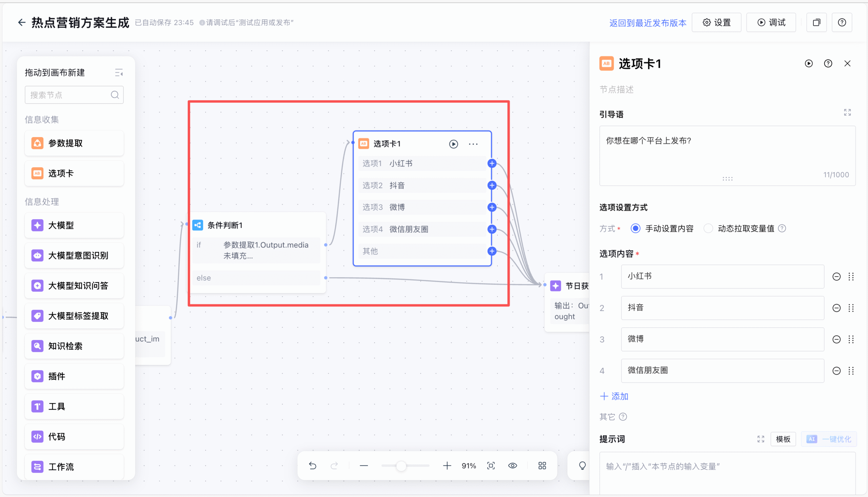Click the undo arrow in bottom toolbar
868x497 pixels.
tap(312, 465)
